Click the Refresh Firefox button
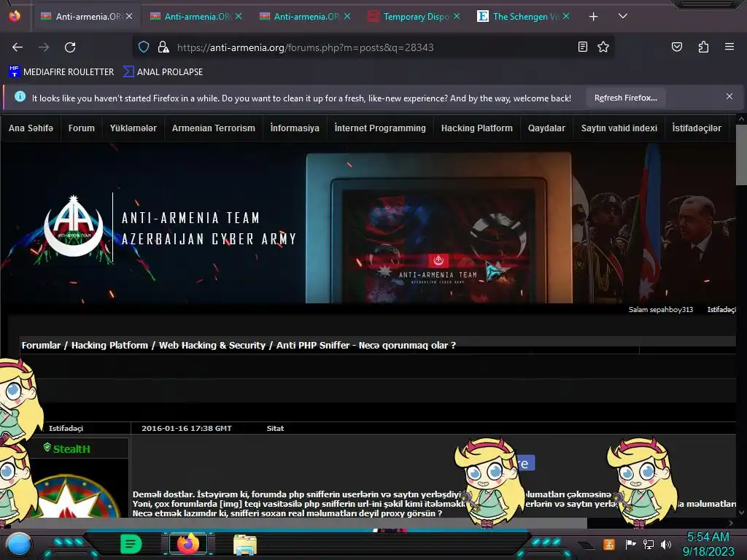This screenshot has width=747, height=560. click(625, 98)
